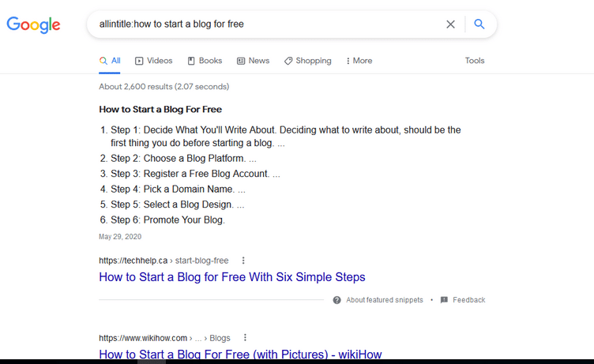Click the About featured snippets link
The width and height of the screenshot is (594, 364).
tap(385, 300)
